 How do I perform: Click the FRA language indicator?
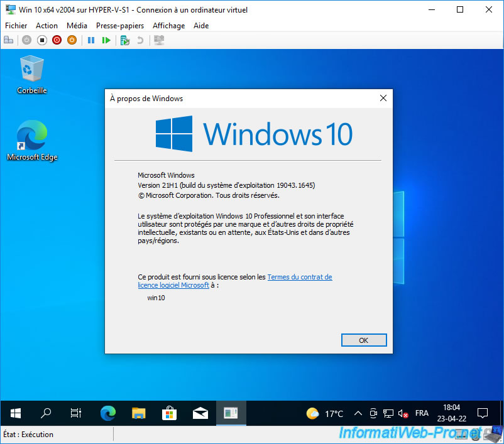coord(422,413)
